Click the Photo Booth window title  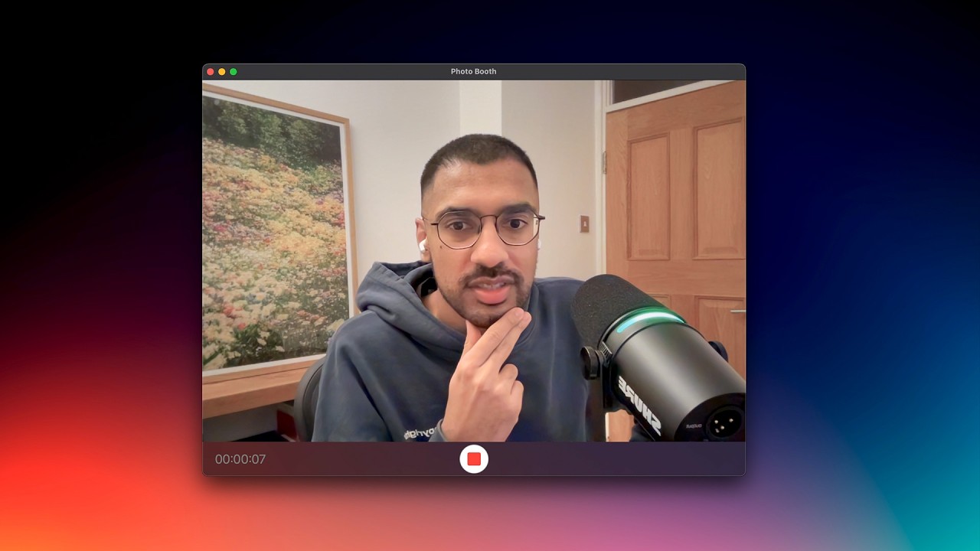coord(473,71)
